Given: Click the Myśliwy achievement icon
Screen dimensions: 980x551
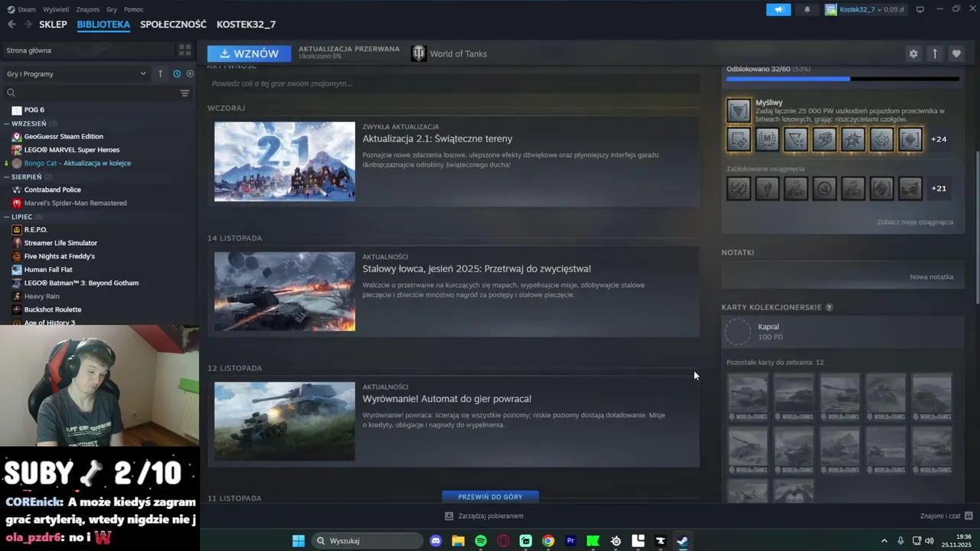Looking at the screenshot, I should [x=739, y=110].
